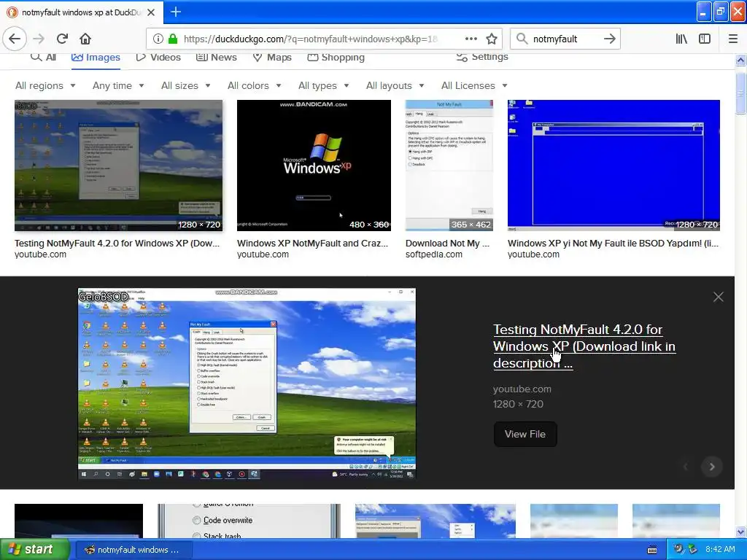Open Windows XP yi Not My Fault result title
Viewport: 747px width, 560px height.
613,244
